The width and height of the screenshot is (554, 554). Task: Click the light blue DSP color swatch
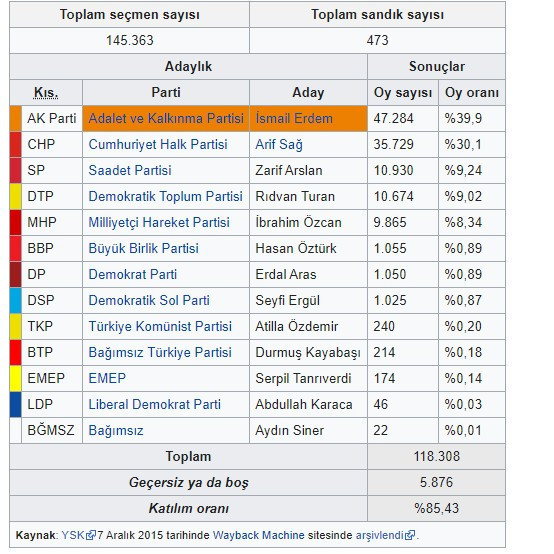(16, 300)
